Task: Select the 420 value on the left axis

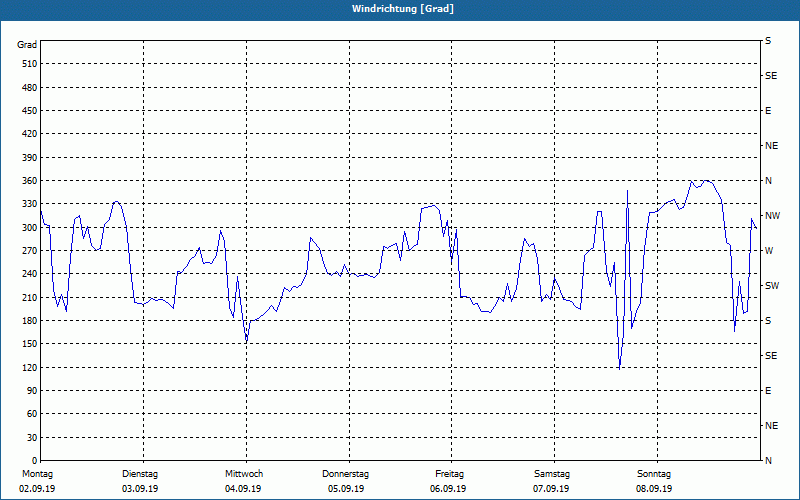Action: 30,134
